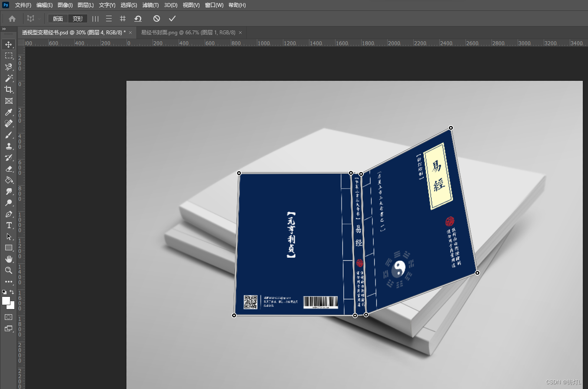The height and width of the screenshot is (389, 588).
Task: Open the 编辑(E) menu
Action: (x=44, y=5)
